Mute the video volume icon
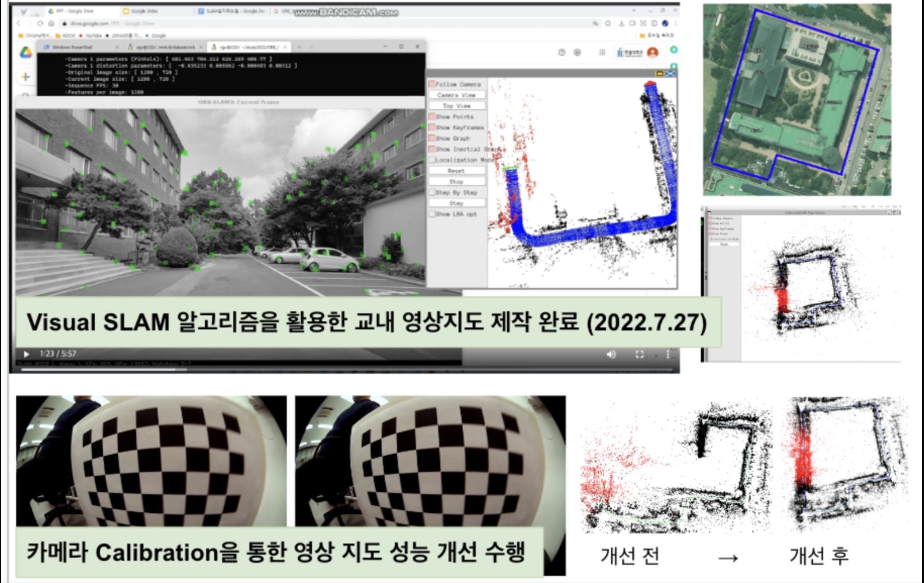This screenshot has height=583, width=924. pos(611,354)
